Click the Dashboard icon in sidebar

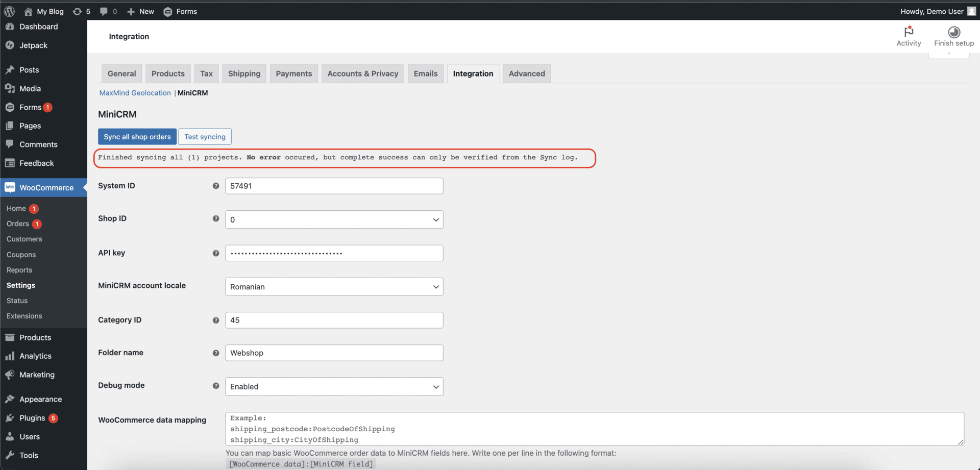(x=10, y=27)
